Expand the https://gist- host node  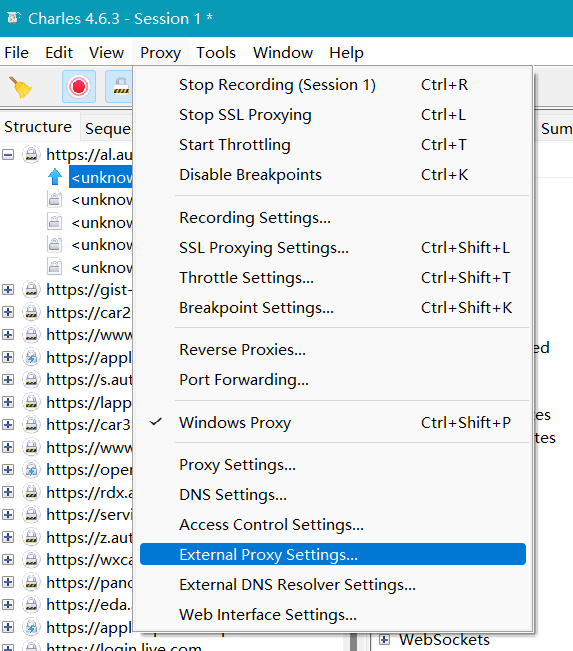pyautogui.click(x=8, y=289)
